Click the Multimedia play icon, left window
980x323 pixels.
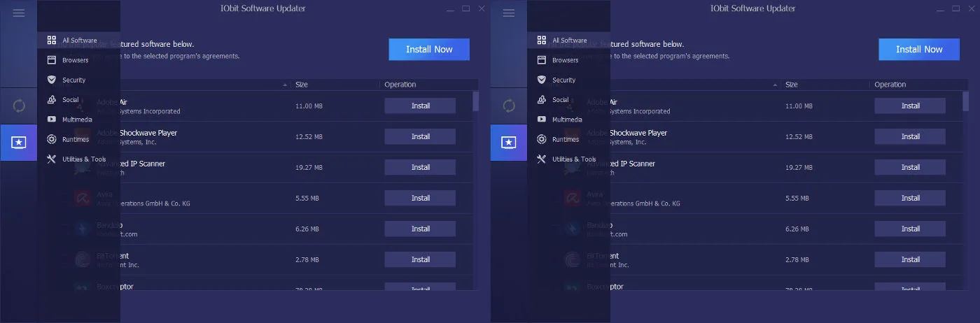click(52, 120)
